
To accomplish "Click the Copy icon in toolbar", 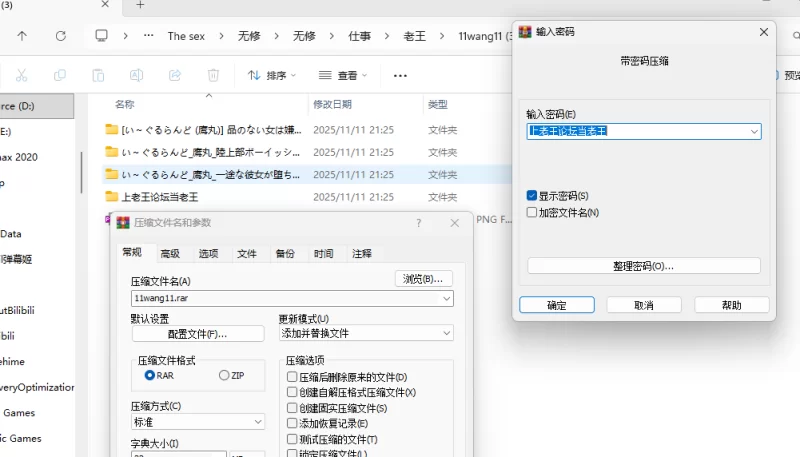I will [x=60, y=75].
